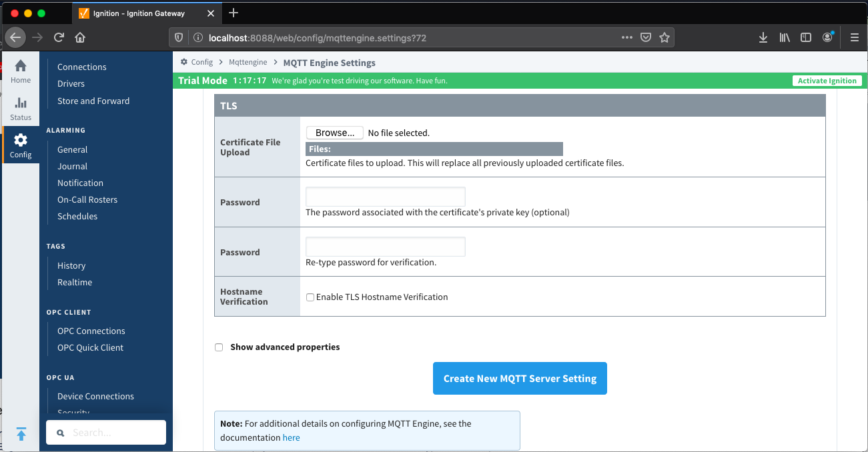This screenshot has height=452, width=868.
Task: Click the Pocket save icon
Action: click(646, 38)
